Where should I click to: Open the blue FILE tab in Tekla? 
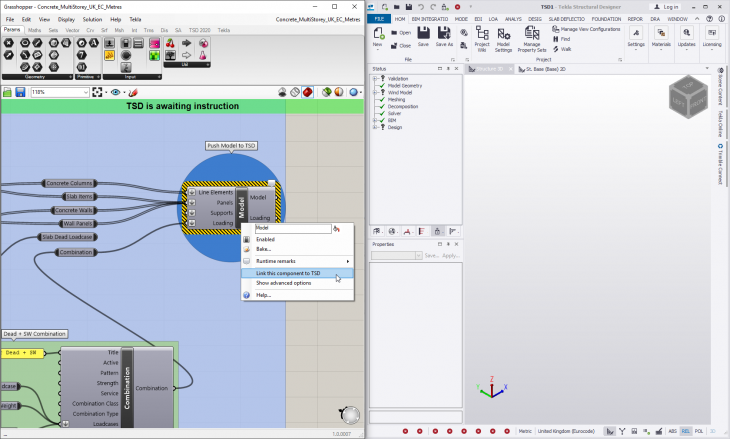tap(379, 19)
